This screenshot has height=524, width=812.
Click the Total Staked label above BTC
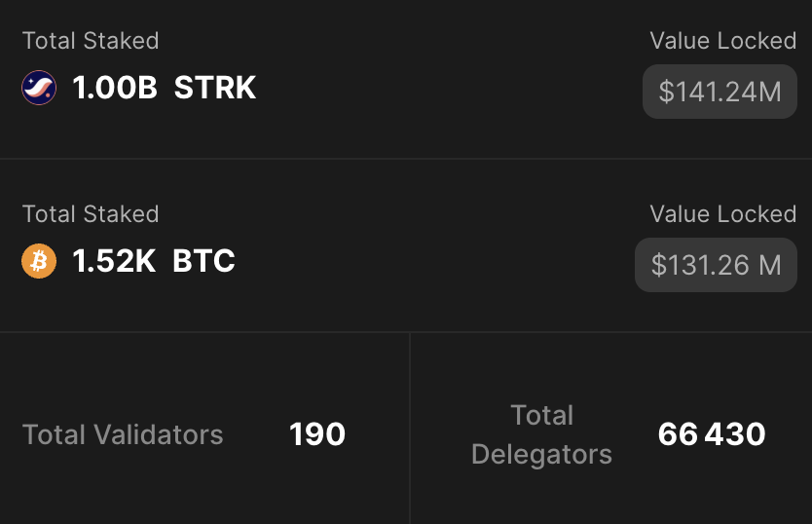[x=91, y=214]
